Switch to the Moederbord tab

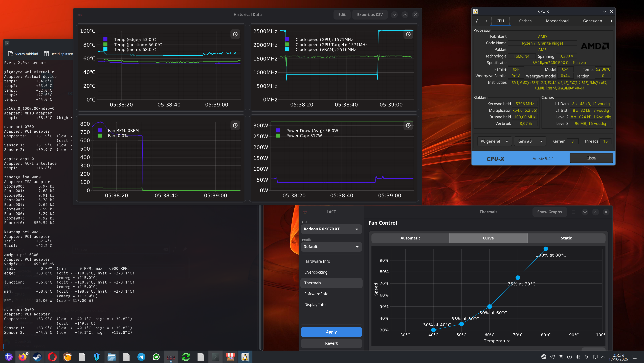pyautogui.click(x=557, y=21)
